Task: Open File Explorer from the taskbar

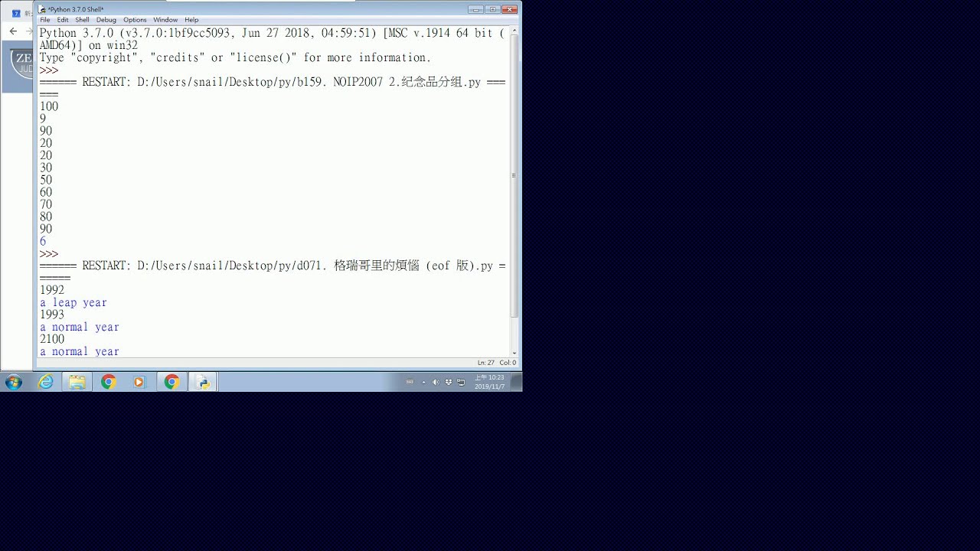Action: (77, 382)
